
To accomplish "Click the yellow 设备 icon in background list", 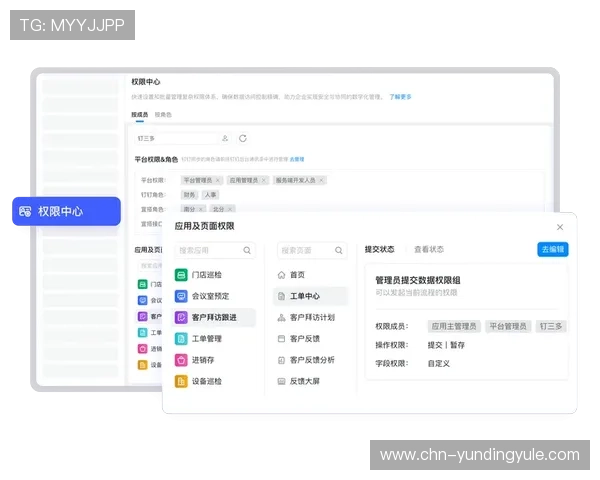I will click(x=142, y=365).
